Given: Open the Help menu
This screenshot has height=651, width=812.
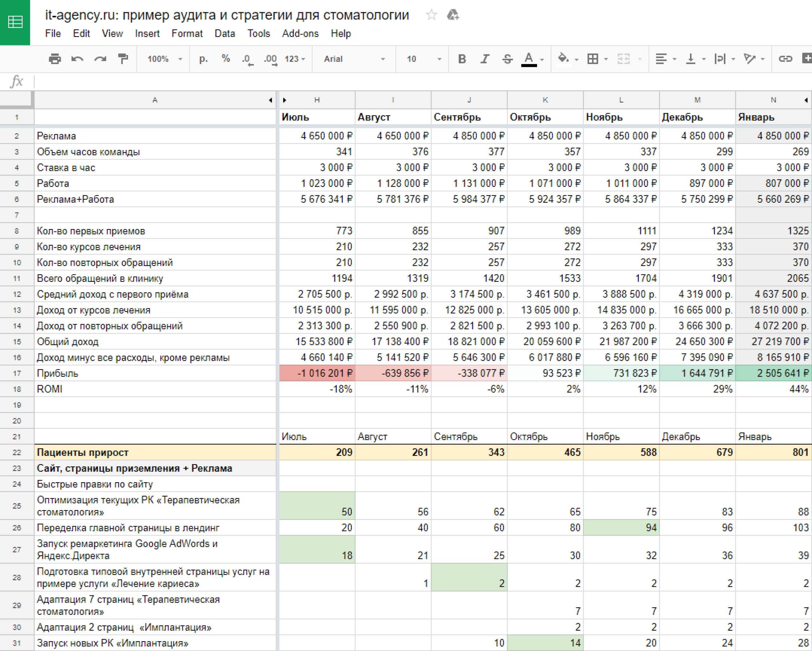Looking at the screenshot, I should pos(341,34).
